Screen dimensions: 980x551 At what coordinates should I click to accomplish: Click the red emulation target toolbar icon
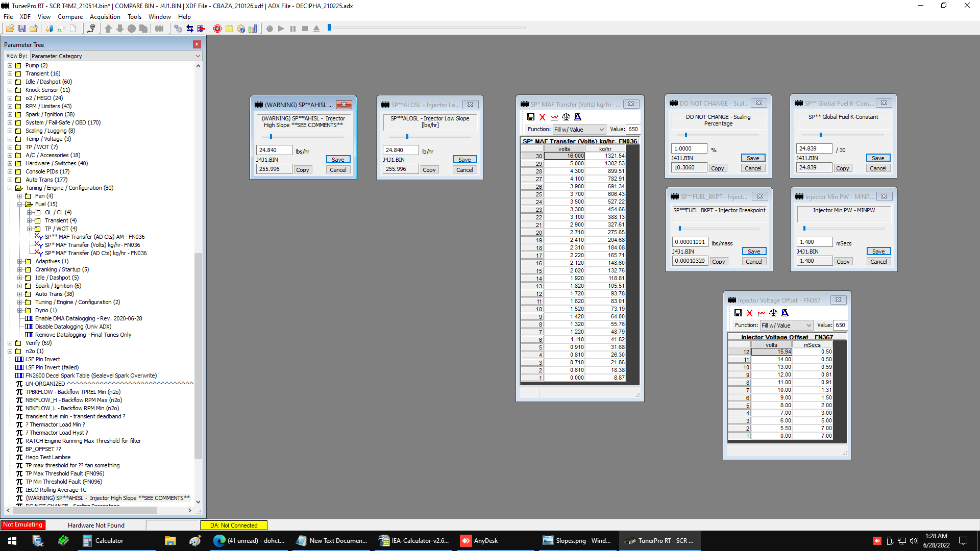click(x=217, y=29)
